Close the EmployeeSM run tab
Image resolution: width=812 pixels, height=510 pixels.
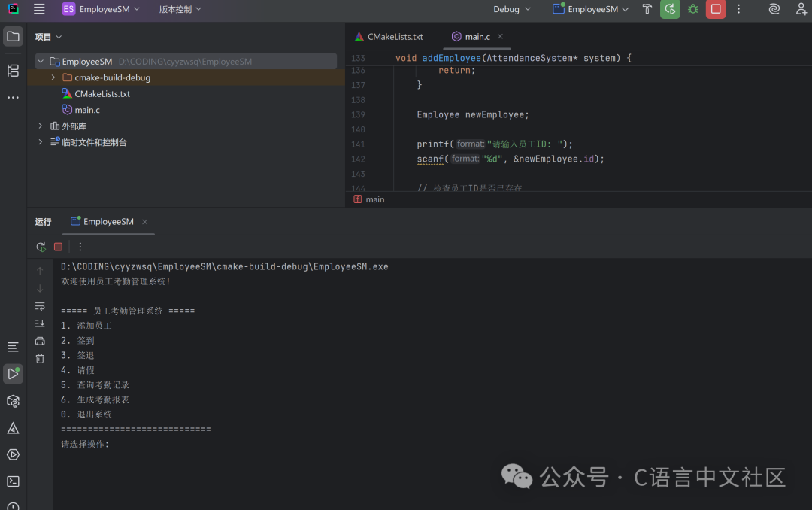(144, 222)
